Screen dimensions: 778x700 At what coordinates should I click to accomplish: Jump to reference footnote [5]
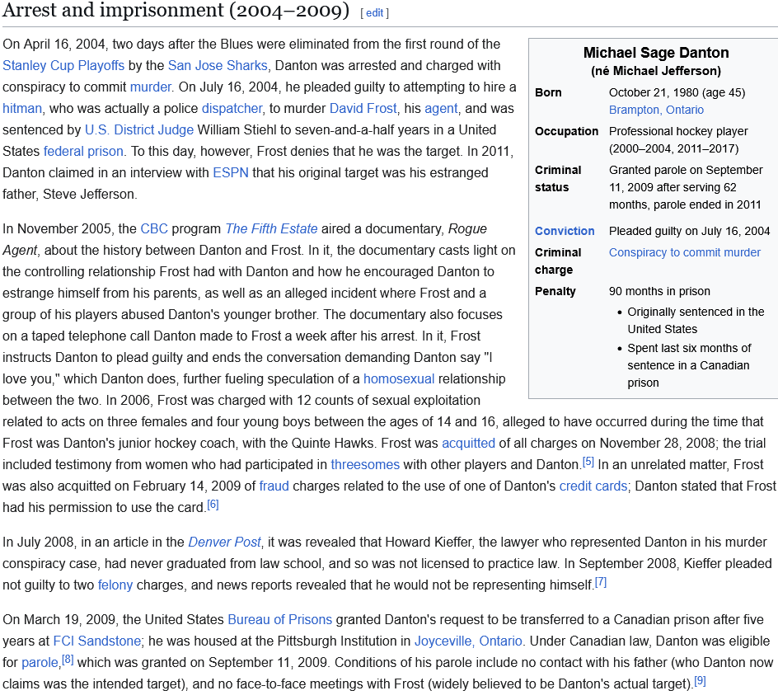(x=588, y=461)
